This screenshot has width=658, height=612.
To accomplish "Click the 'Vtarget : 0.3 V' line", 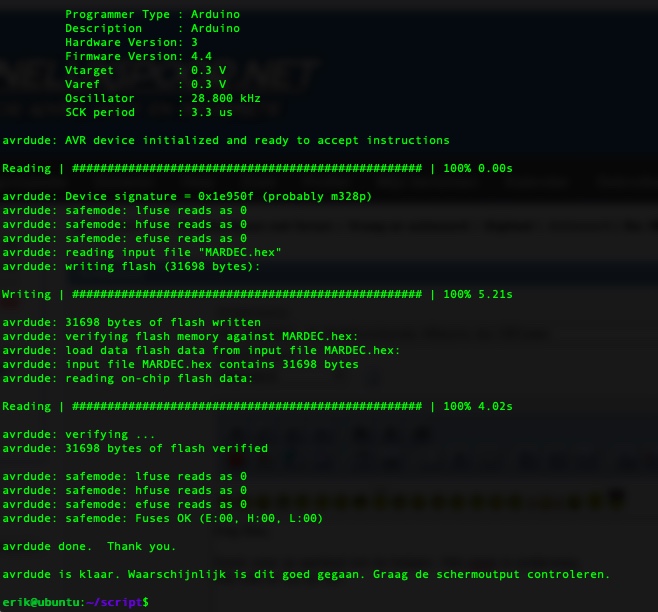I will [x=146, y=70].
